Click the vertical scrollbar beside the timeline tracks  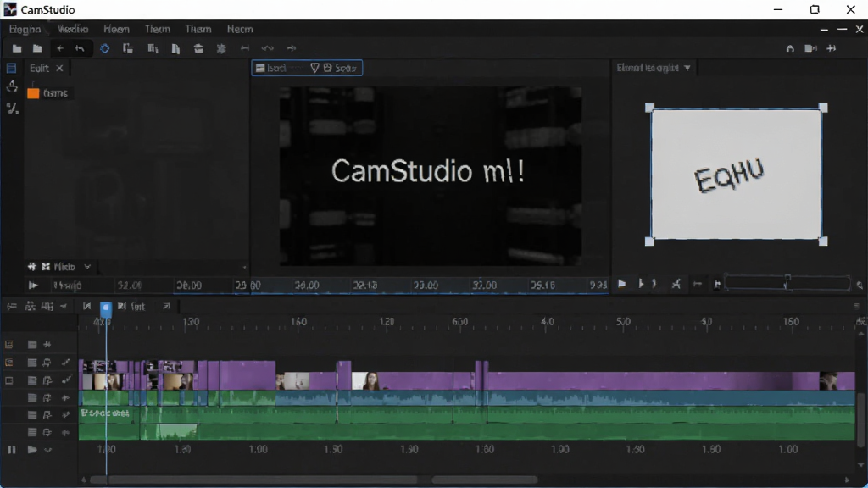pos(861,419)
